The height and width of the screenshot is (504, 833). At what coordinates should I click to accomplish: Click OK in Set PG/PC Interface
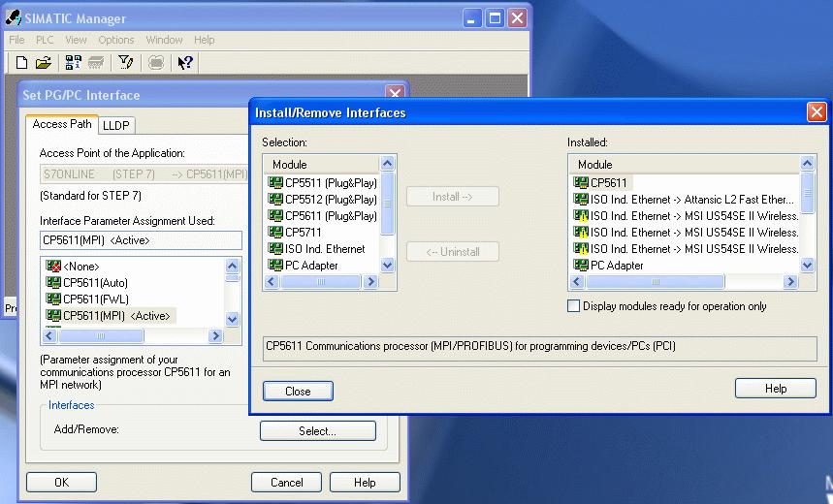(x=62, y=483)
